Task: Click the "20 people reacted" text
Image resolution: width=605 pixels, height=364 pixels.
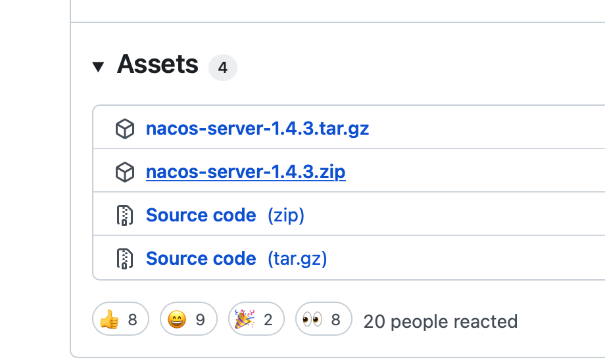Action: click(440, 321)
